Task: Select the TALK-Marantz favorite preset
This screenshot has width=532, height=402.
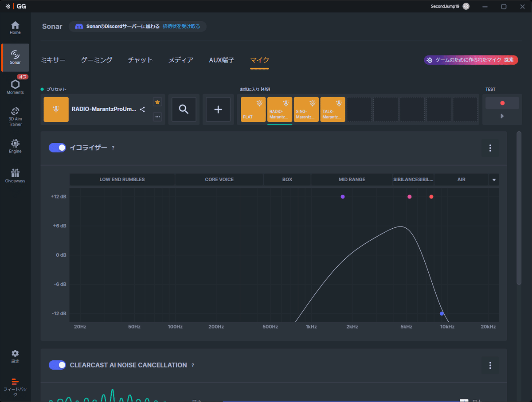Action: coord(332,109)
